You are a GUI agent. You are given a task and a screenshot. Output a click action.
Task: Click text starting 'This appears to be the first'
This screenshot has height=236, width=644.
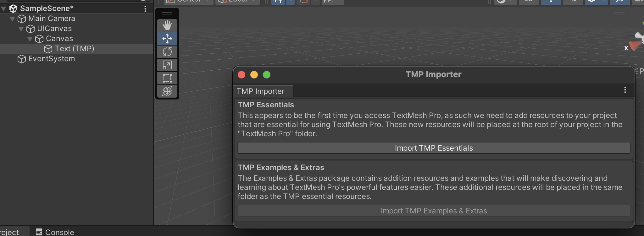tap(430, 125)
